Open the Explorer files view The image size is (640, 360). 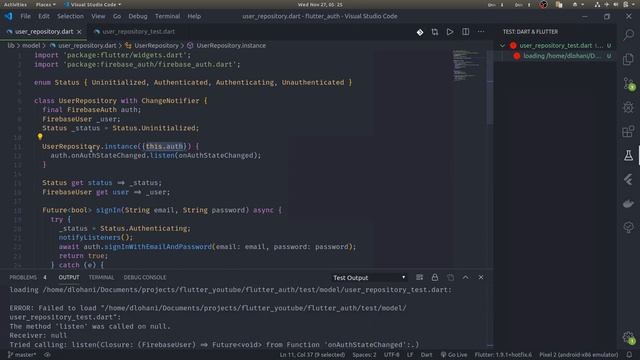[x=629, y=59]
